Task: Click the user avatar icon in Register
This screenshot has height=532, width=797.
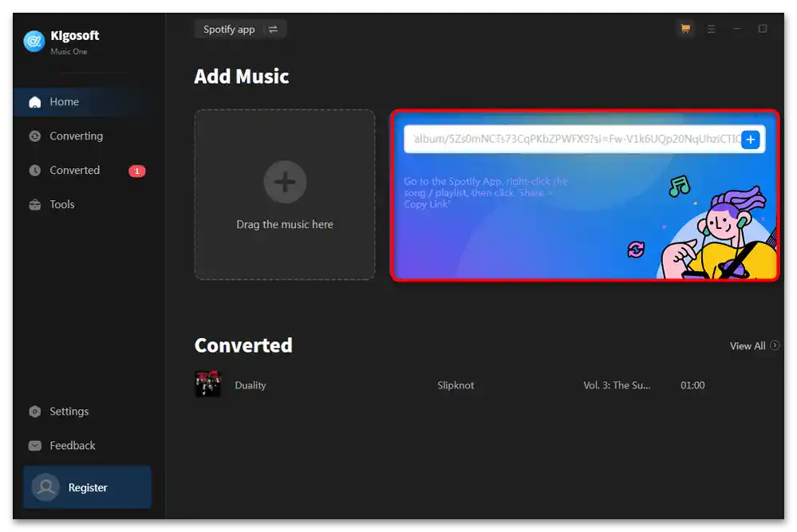Action: coord(45,487)
